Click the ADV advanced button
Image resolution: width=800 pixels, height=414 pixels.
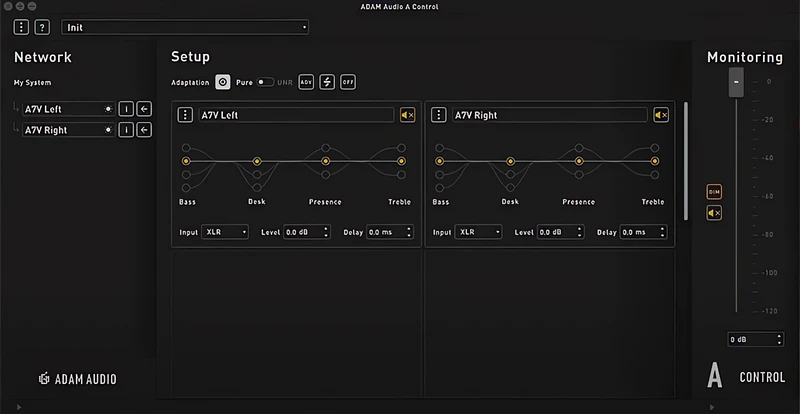[306, 82]
